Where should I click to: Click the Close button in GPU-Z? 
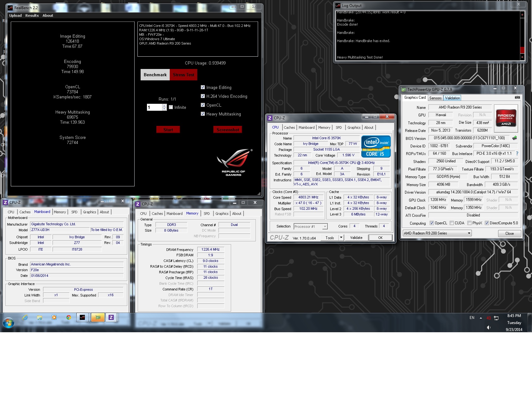coord(509,233)
